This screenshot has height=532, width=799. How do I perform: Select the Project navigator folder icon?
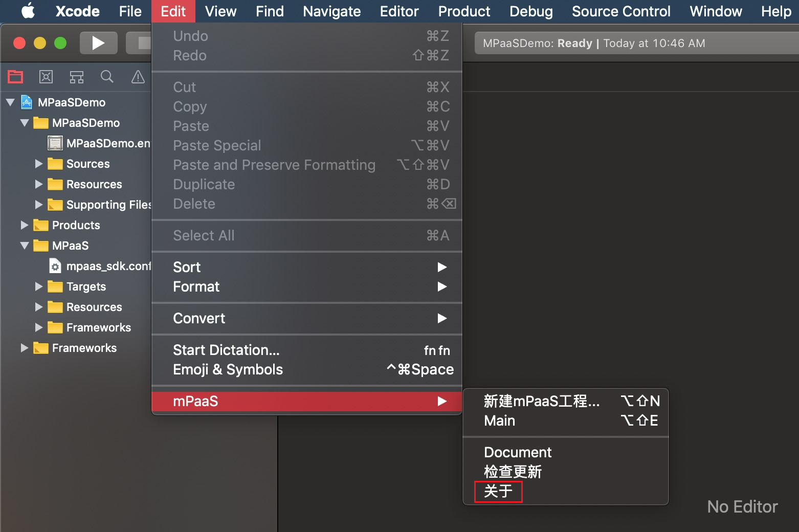(x=15, y=76)
